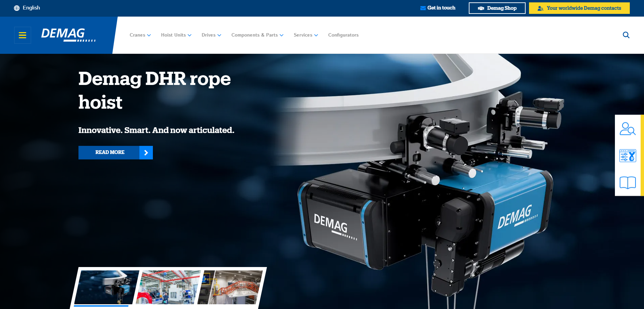
Task: Expand the Drives dropdown
Action: (211, 35)
